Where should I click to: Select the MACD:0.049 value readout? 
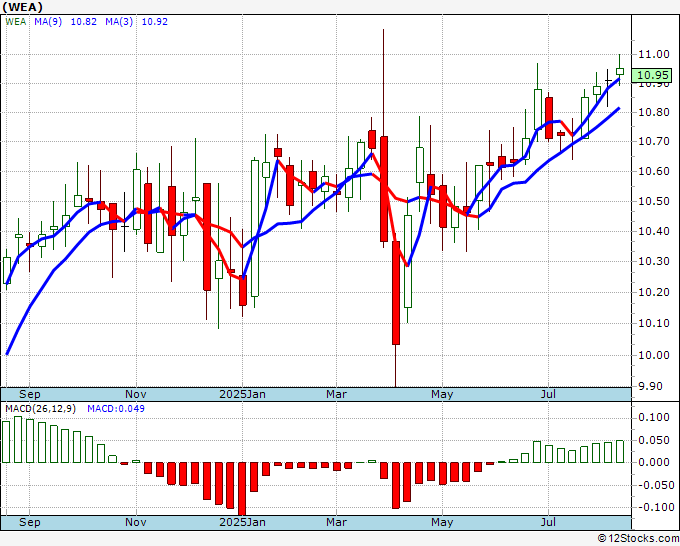116,409
